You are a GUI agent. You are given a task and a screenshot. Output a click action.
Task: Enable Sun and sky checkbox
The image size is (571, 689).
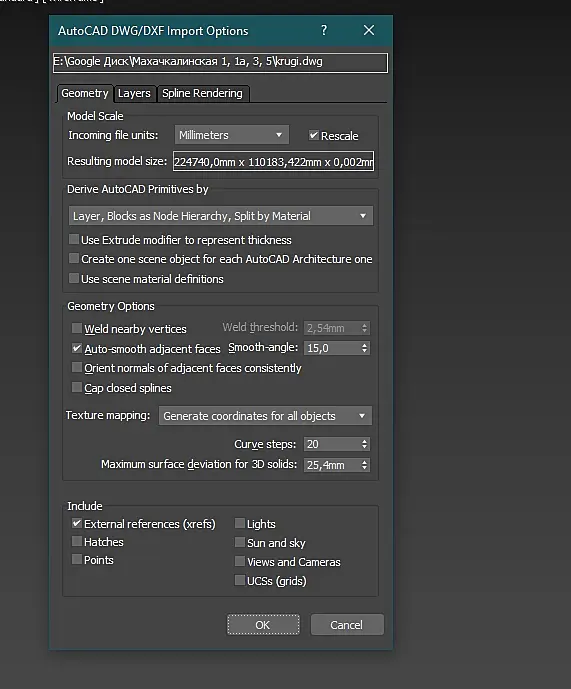tap(240, 542)
